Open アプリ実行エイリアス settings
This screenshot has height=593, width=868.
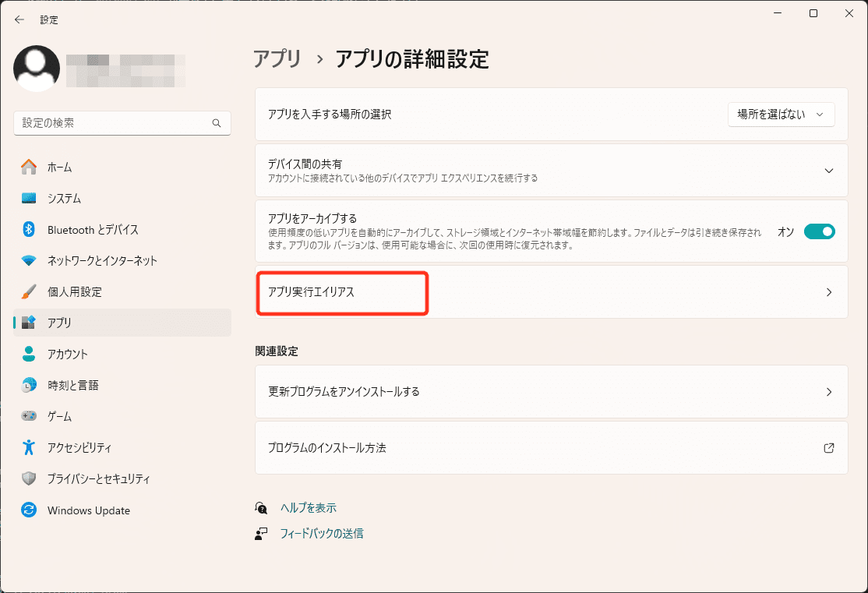coord(551,291)
